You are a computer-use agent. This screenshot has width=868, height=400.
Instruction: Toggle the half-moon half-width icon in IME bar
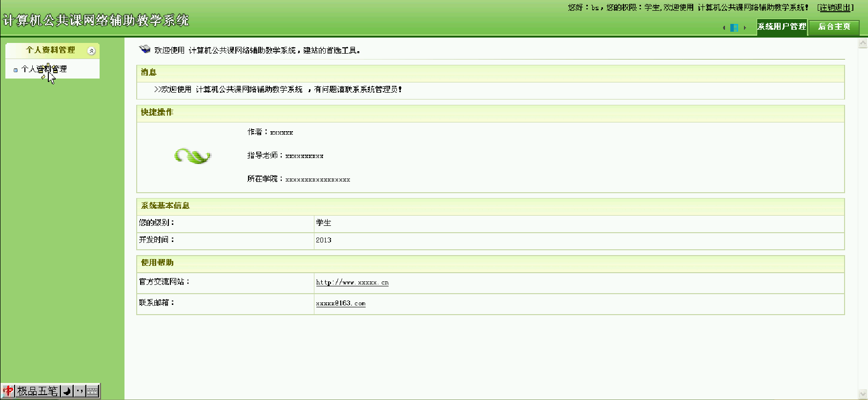[x=67, y=391]
